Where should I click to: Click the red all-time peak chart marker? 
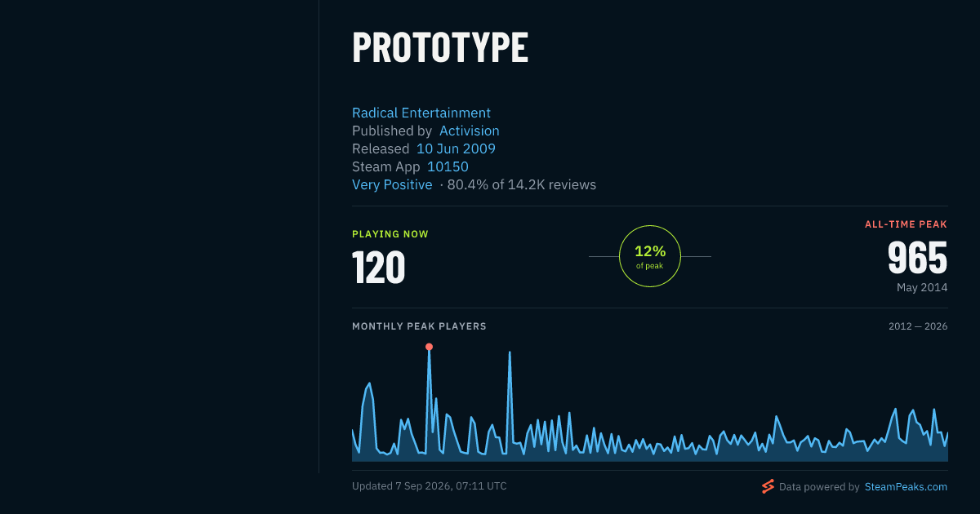coord(429,347)
